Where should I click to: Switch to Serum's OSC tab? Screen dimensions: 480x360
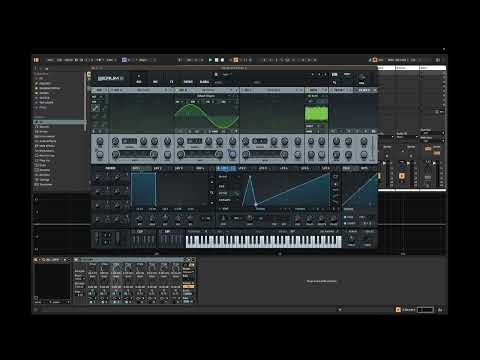tap(139, 82)
